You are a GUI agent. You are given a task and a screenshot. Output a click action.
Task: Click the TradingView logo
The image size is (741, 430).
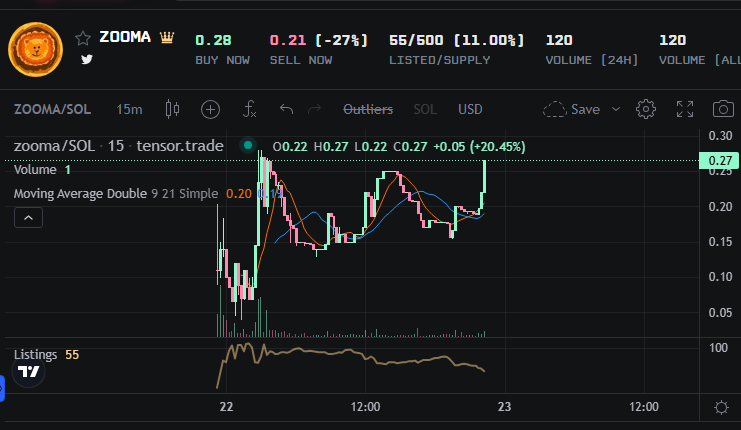(28, 372)
